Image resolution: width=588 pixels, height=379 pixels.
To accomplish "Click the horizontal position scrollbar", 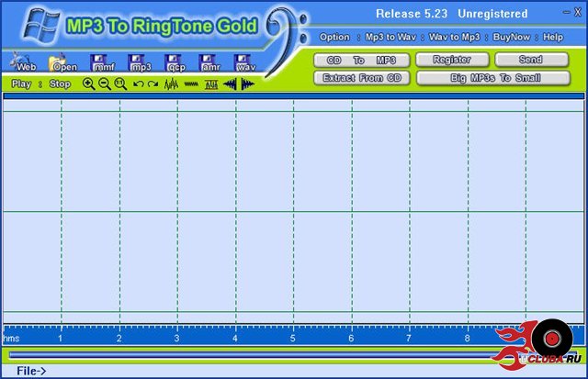I will (292, 354).
